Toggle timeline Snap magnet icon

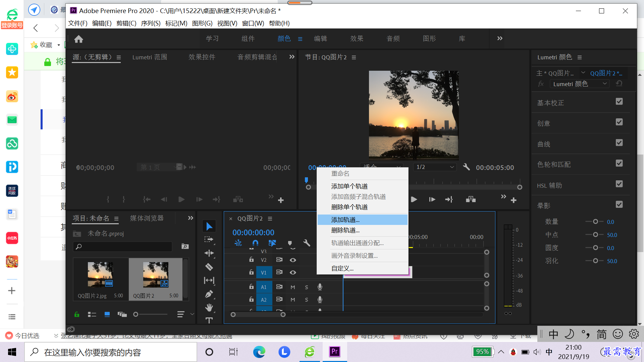[255, 243]
